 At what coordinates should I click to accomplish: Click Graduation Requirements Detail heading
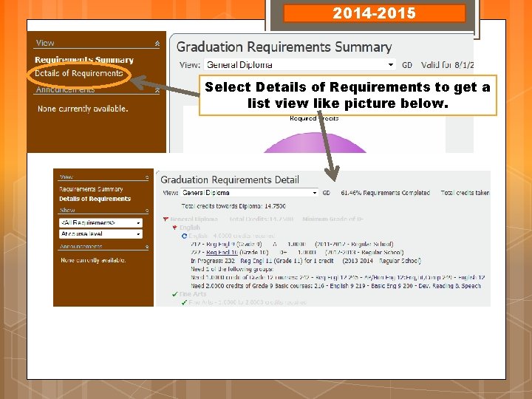coord(230,180)
